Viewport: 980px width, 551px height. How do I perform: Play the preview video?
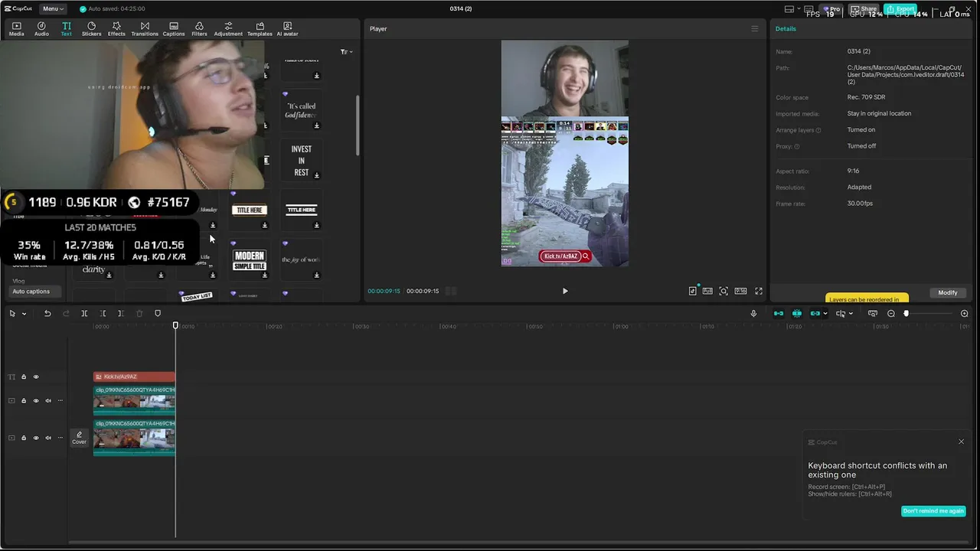point(565,291)
